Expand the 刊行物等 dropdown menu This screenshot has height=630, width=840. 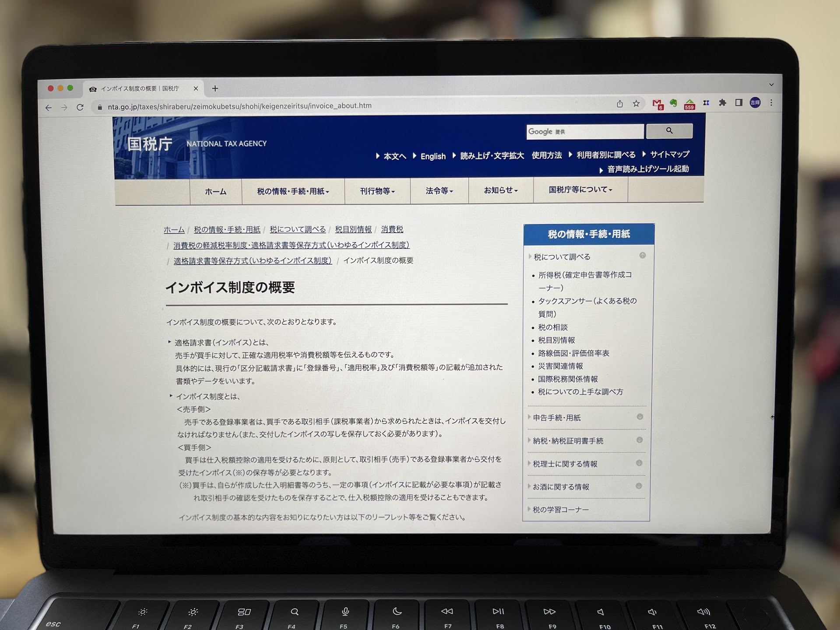click(x=377, y=191)
